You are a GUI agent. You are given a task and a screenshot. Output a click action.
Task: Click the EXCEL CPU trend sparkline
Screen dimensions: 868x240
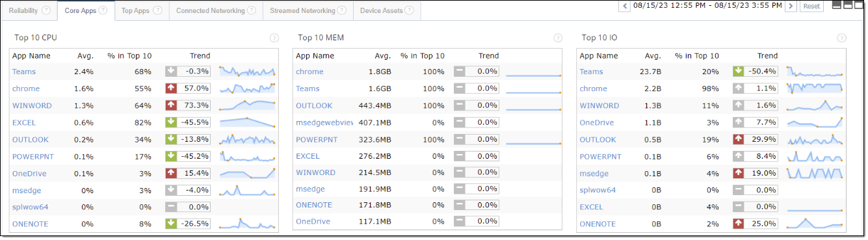247,122
